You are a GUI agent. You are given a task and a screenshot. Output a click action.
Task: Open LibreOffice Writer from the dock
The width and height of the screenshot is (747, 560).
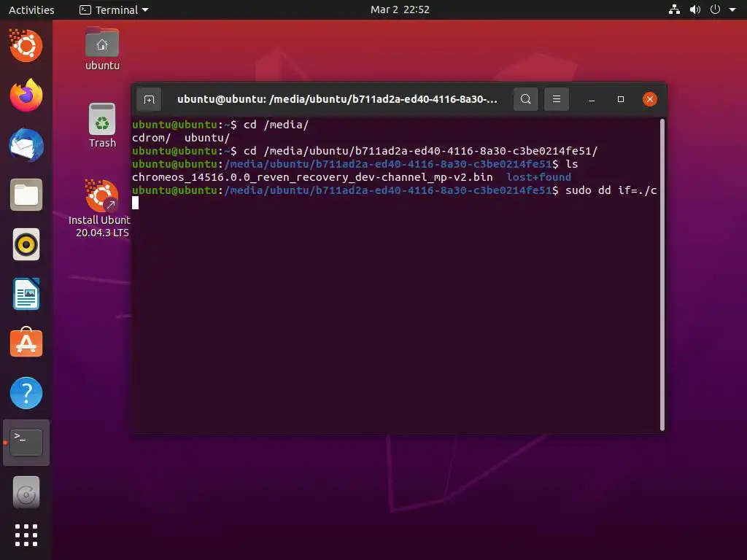pyautogui.click(x=26, y=295)
